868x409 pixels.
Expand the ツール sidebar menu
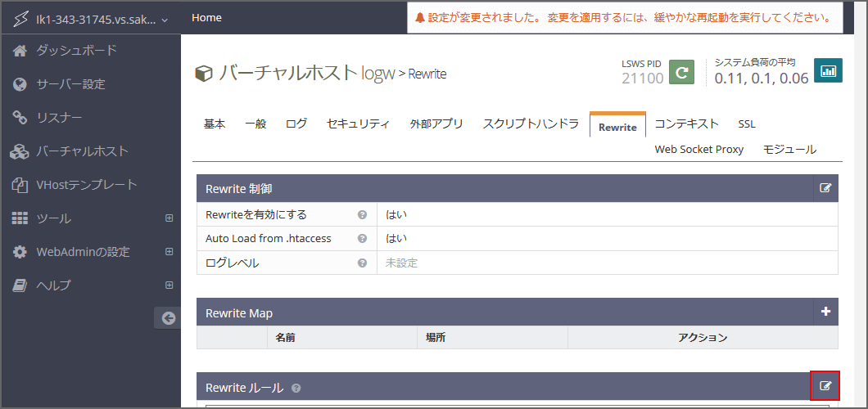click(x=169, y=218)
